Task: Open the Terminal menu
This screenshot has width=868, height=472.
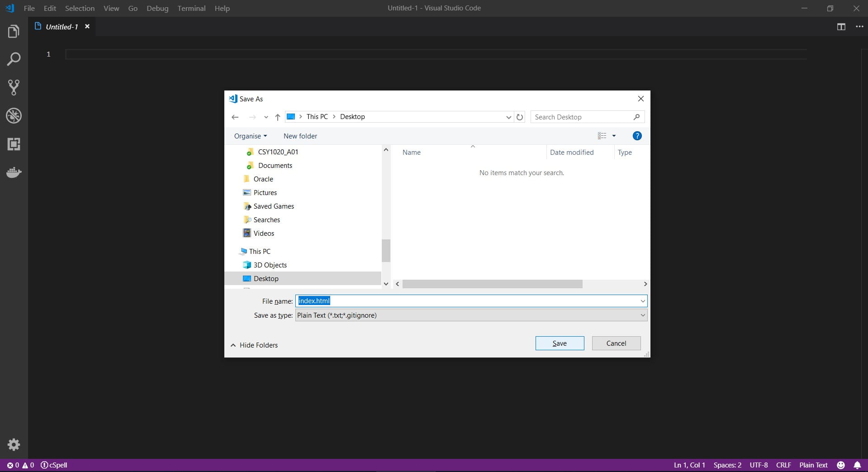Action: 191,8
